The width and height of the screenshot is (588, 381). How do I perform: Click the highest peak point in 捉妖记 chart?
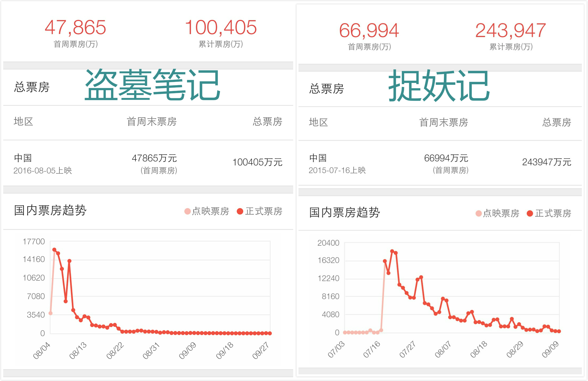[392, 251]
